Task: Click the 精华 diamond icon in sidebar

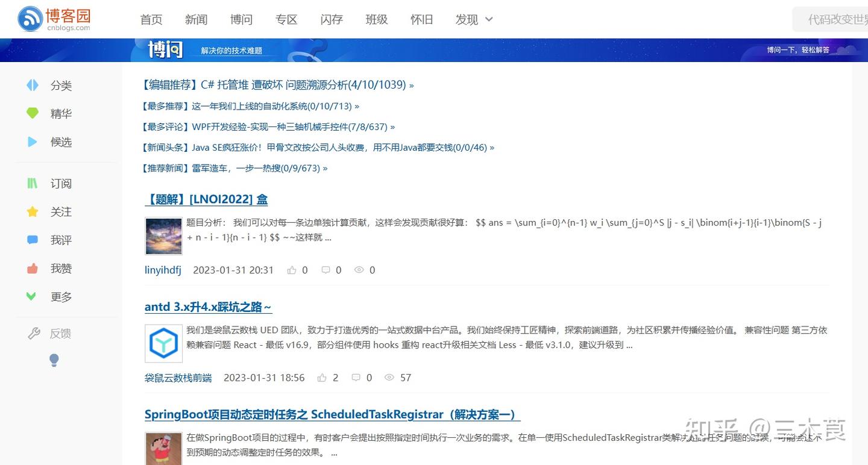Action: click(x=33, y=113)
